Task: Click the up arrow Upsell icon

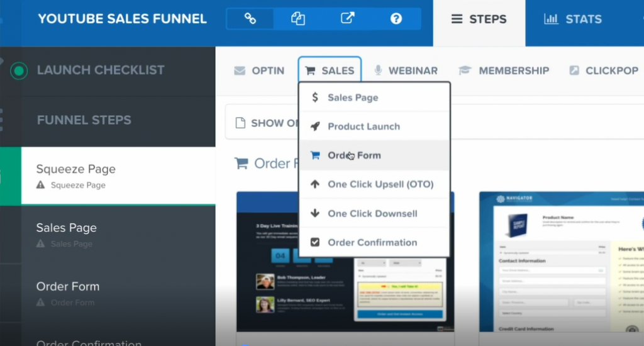Action: pyautogui.click(x=315, y=184)
